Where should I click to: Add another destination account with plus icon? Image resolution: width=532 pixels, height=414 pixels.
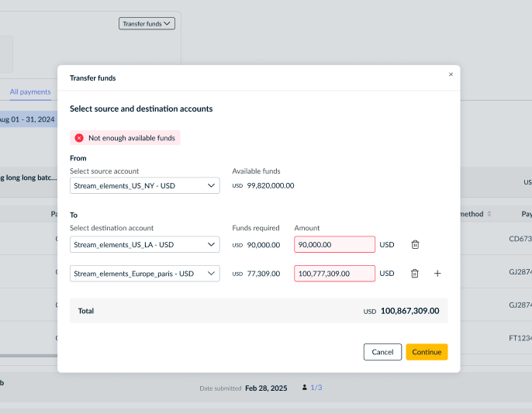point(437,274)
